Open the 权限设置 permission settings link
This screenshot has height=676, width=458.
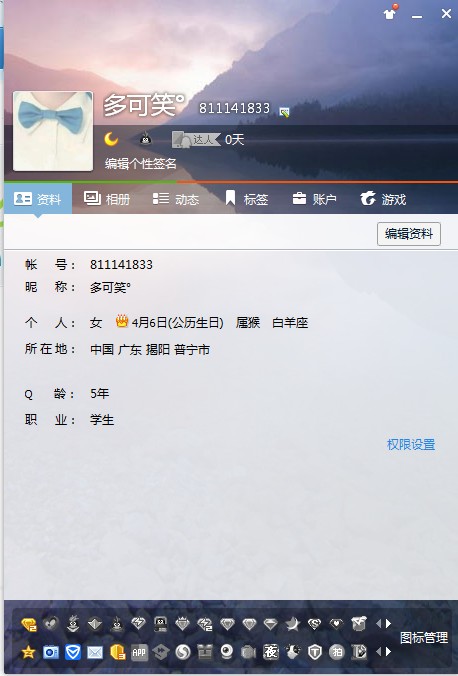(x=411, y=444)
